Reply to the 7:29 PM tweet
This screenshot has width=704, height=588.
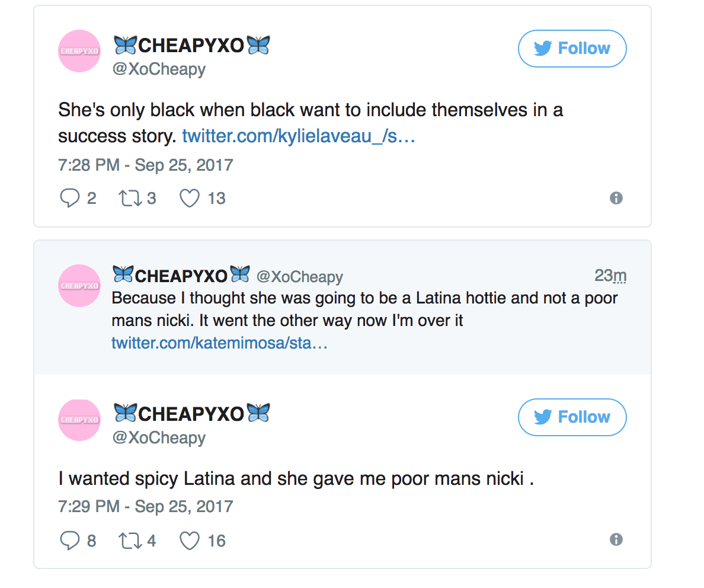click(69, 541)
